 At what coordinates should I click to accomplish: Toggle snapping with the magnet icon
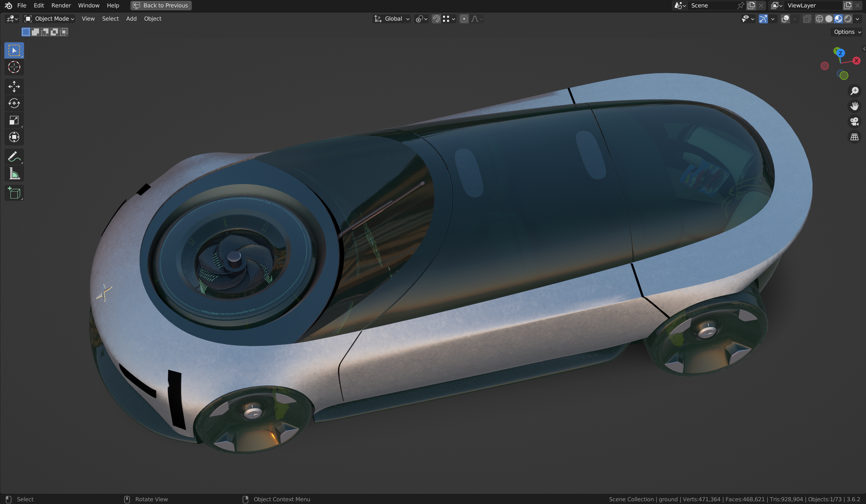436,19
